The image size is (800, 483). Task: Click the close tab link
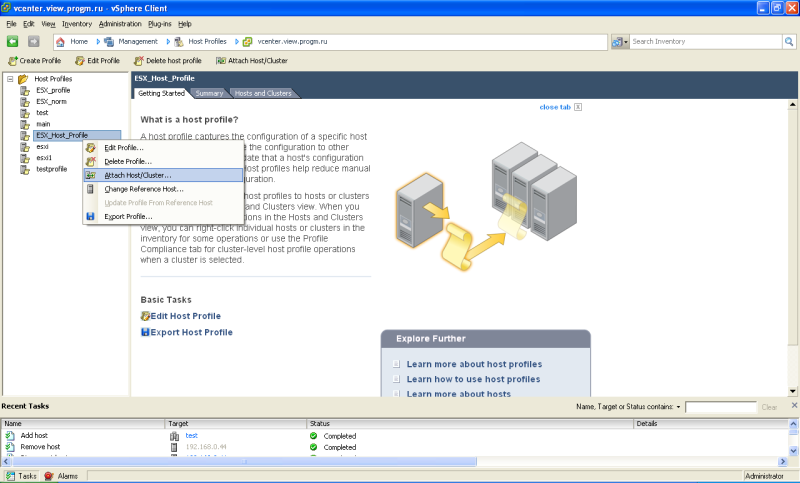click(555, 107)
